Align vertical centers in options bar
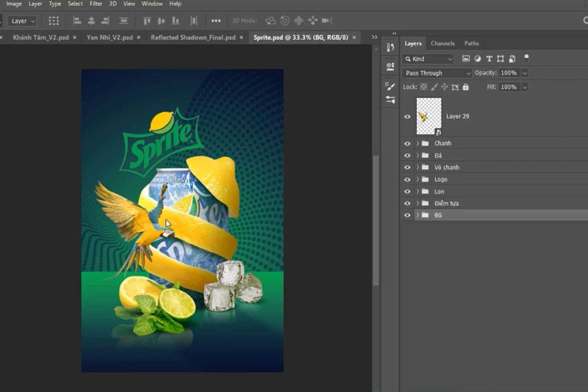This screenshot has width=588, height=392. [x=161, y=21]
